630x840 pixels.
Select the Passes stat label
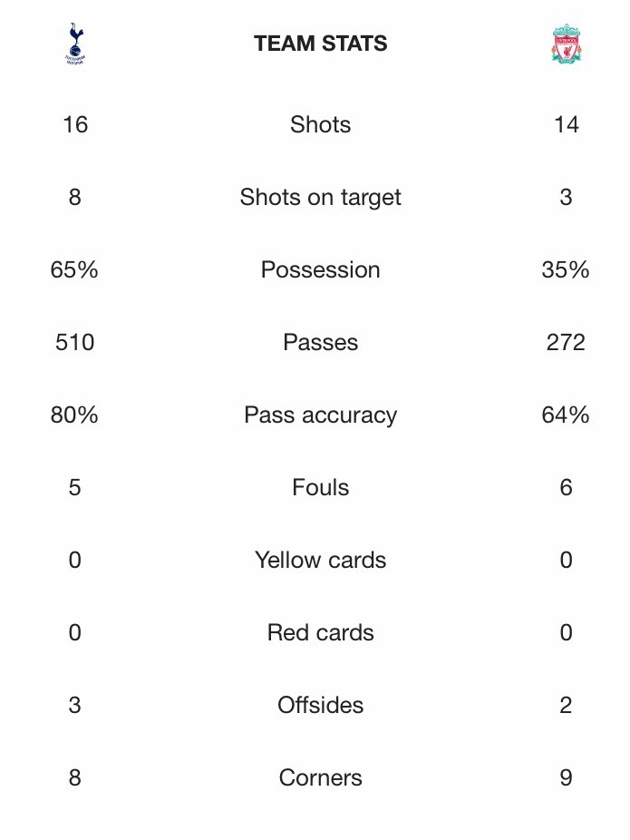(x=320, y=342)
